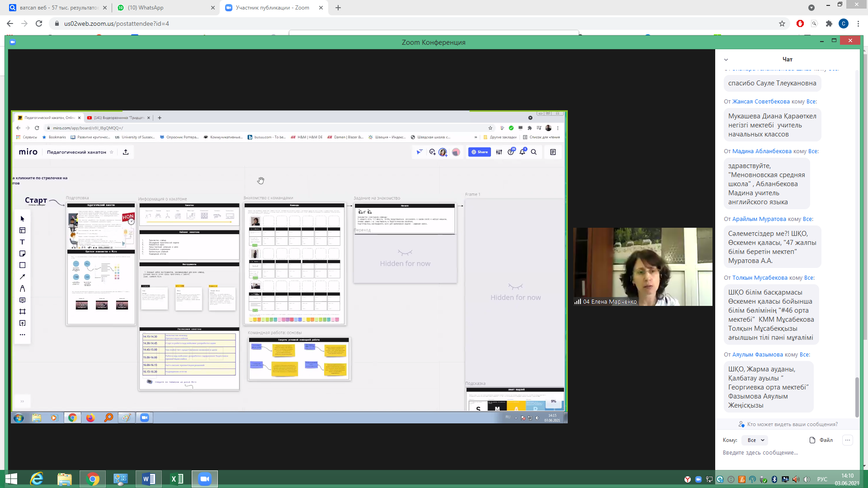Switch to the shared screen's Видеоразминка YouTube tab
The width and height of the screenshot is (868, 488).
coord(118,118)
